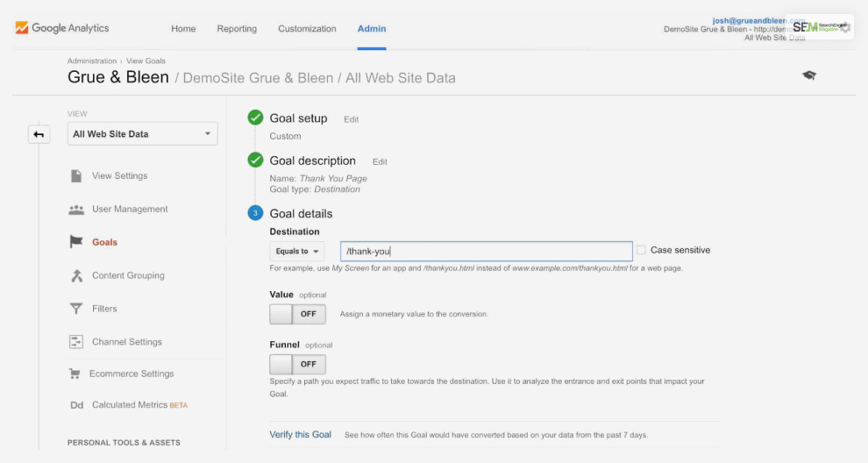Click the Google Analytics logo

click(62, 28)
